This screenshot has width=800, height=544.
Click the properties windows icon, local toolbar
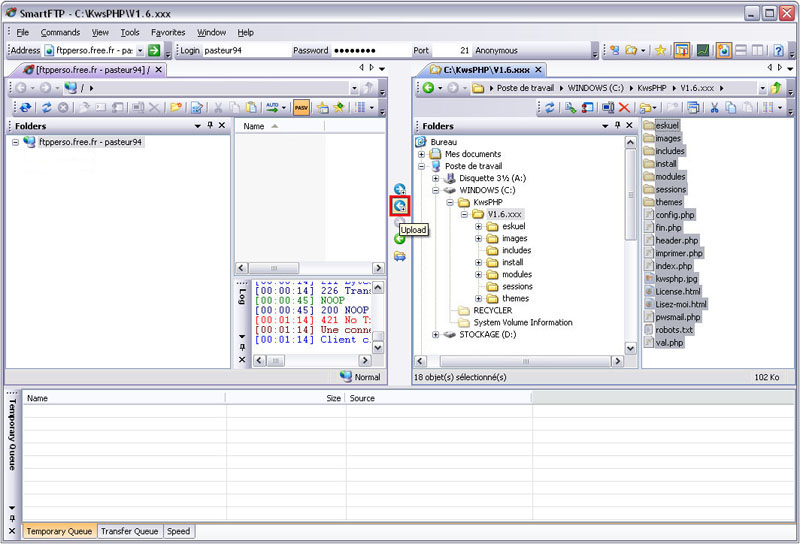(693, 108)
